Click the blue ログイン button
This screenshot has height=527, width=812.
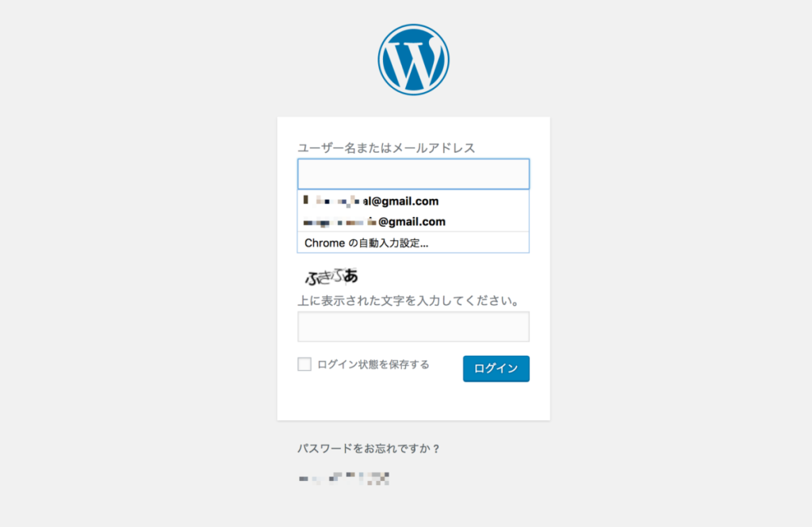point(496,369)
